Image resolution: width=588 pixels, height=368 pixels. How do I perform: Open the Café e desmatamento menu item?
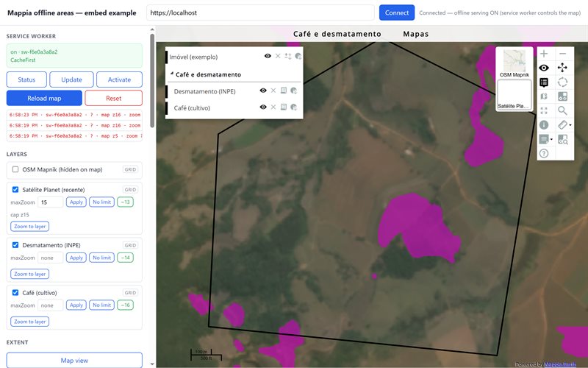point(337,34)
